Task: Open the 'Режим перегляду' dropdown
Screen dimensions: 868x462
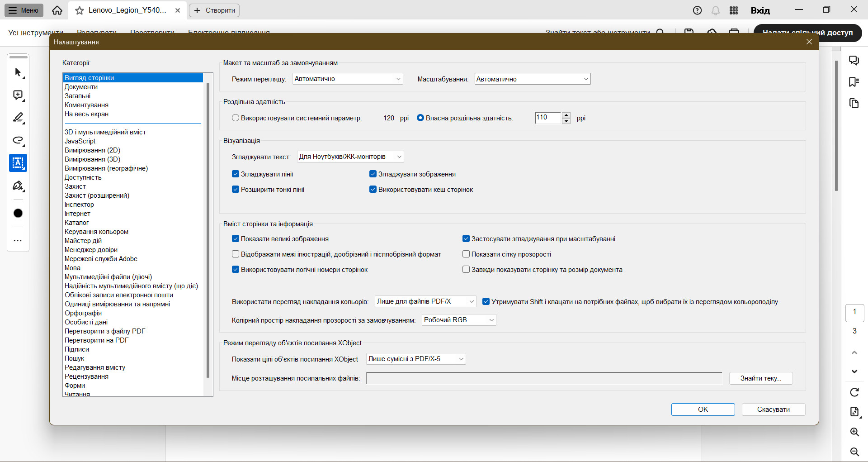Action: (347, 79)
